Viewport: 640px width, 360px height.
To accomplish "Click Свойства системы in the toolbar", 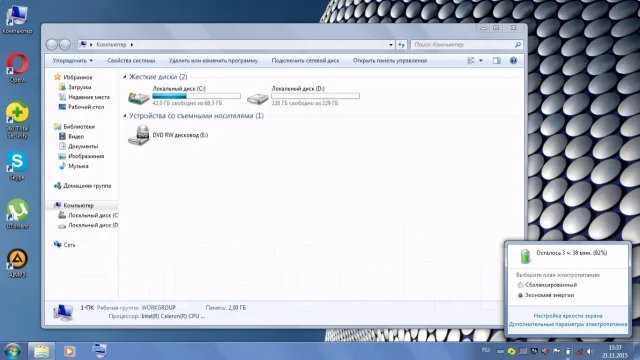I will click(131, 60).
